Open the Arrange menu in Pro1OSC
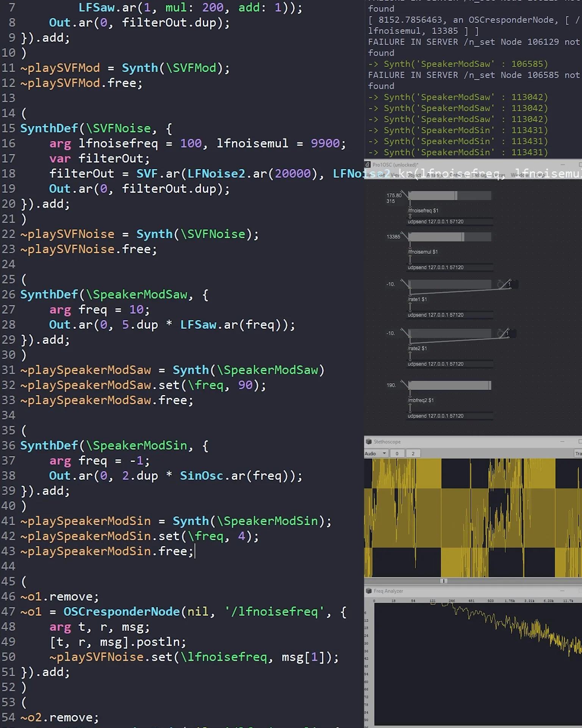This screenshot has height=728, width=582. [435, 175]
